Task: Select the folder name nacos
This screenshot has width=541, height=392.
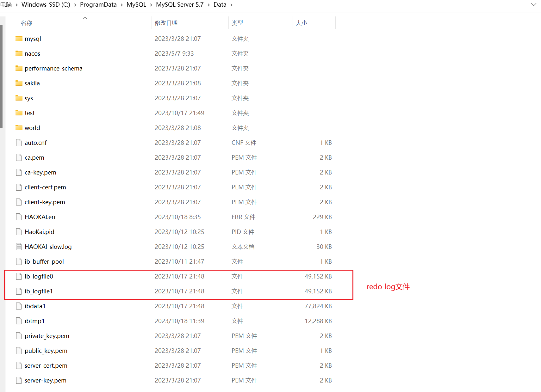Action: 32,53
